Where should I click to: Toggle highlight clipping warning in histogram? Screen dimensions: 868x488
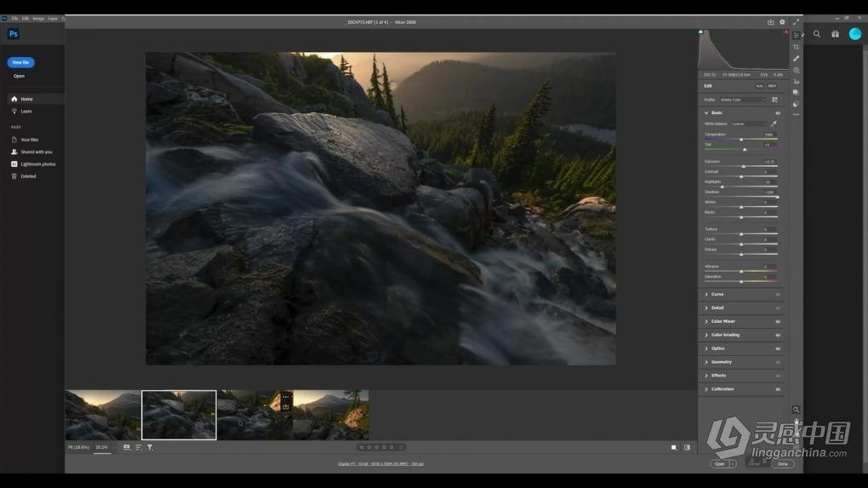click(x=786, y=32)
